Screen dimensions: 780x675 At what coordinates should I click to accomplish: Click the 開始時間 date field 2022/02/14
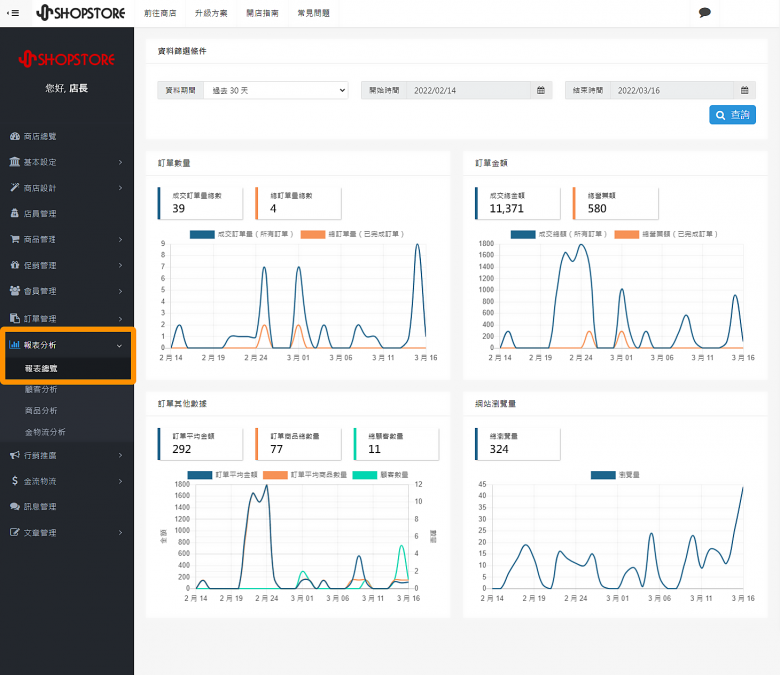pyautogui.click(x=468, y=90)
